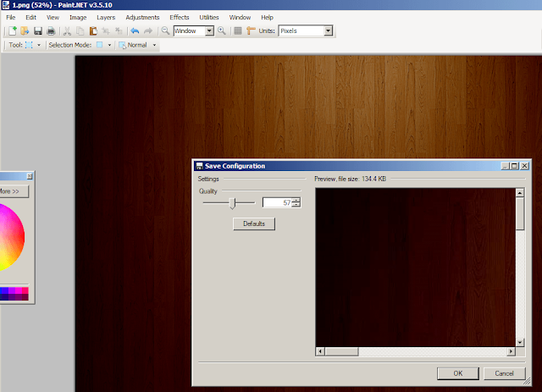Open the Window menu
Image resolution: width=542 pixels, height=392 pixels.
tap(240, 17)
